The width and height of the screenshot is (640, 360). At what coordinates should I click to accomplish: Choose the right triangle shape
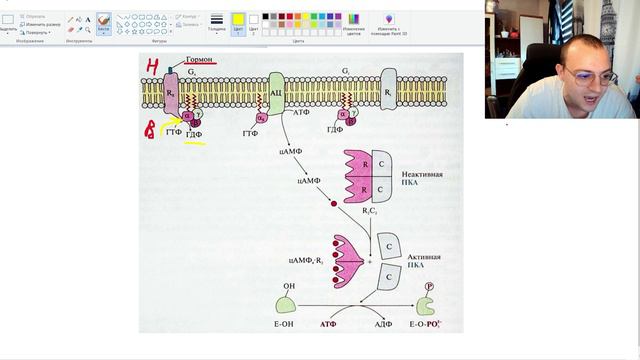pyautogui.click(x=120, y=24)
